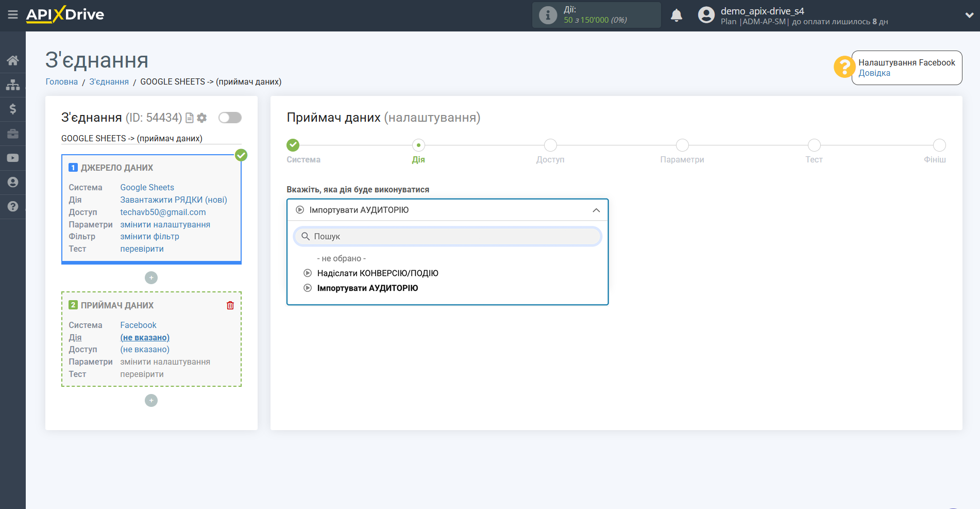Click the techavb50@gmail.com access link
Screen dimensions: 980x509
point(163,212)
